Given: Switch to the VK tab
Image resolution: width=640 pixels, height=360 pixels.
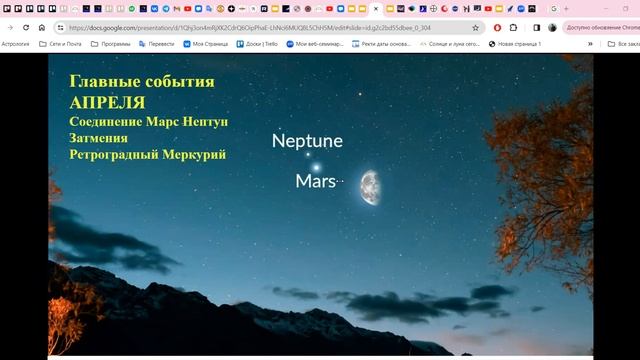Looking at the screenshot, I should 154,9.
